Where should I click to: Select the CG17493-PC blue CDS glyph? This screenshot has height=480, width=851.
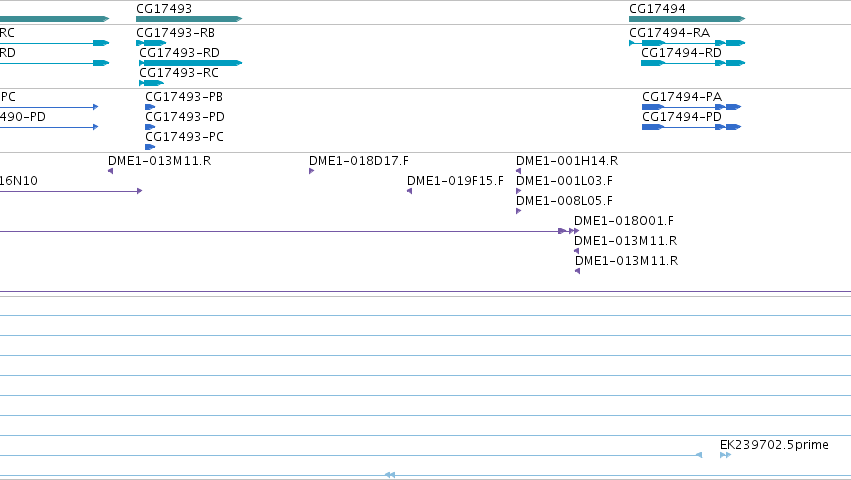coord(150,147)
